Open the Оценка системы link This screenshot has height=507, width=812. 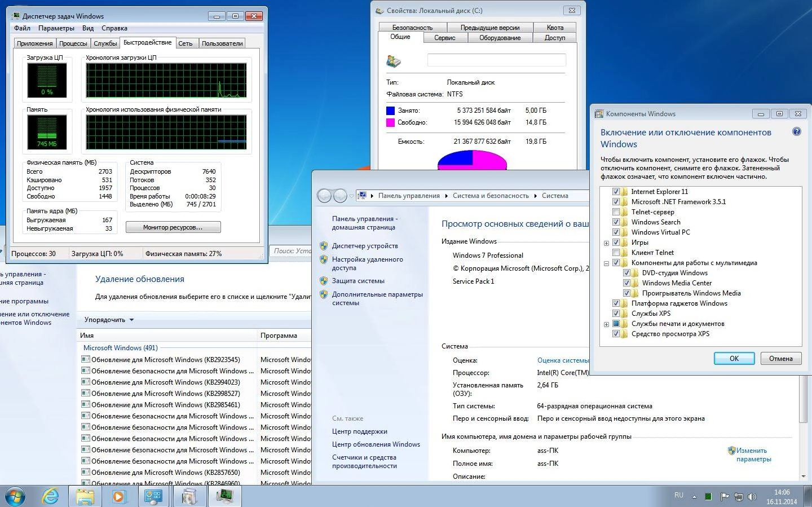[563, 360]
